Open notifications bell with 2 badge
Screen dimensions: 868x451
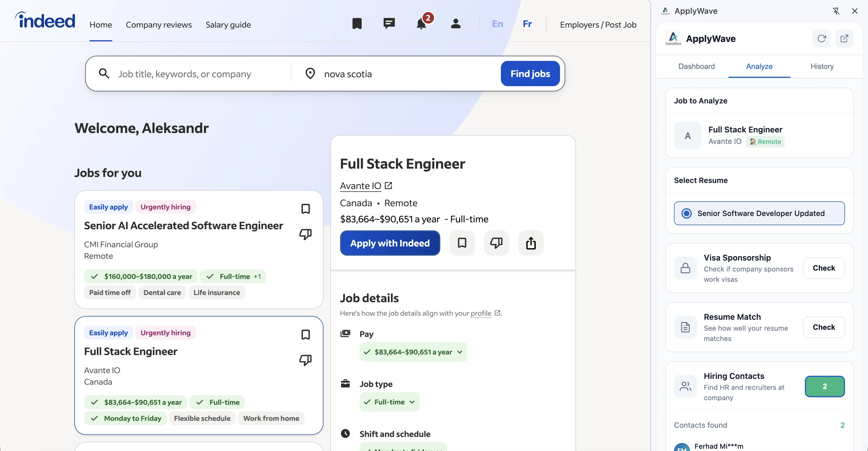(x=422, y=24)
